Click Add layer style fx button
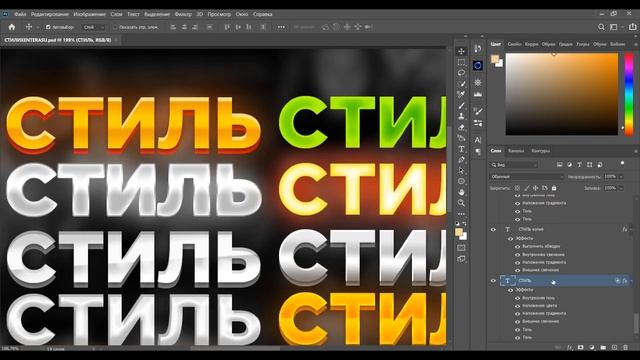The width and height of the screenshot is (640, 360). point(569,347)
